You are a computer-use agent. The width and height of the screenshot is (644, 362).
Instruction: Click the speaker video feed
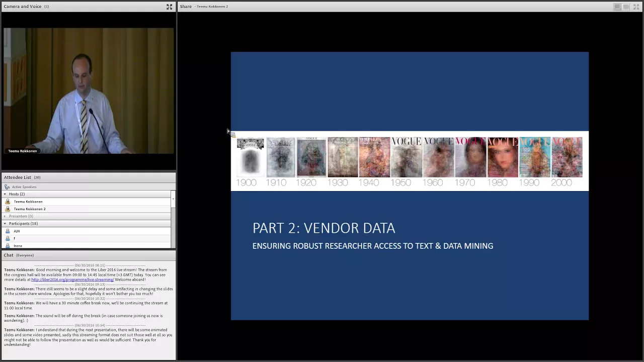(x=89, y=91)
